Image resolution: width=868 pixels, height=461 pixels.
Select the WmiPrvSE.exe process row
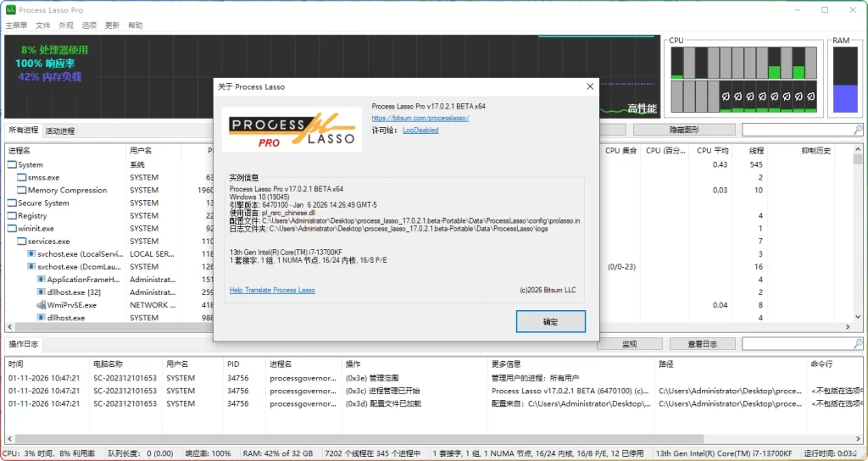(x=429, y=304)
